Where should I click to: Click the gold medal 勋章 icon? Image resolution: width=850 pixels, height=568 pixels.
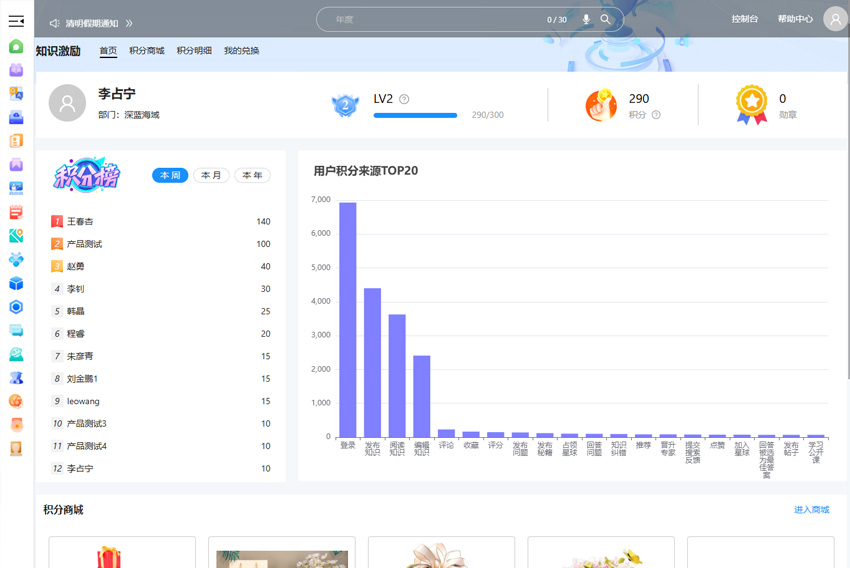[x=751, y=104]
